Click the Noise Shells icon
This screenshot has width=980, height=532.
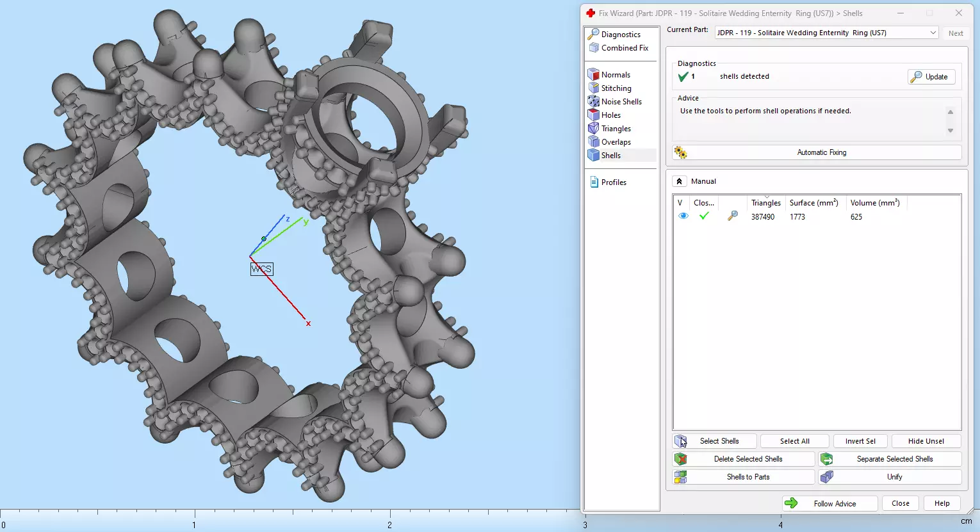pyautogui.click(x=594, y=102)
